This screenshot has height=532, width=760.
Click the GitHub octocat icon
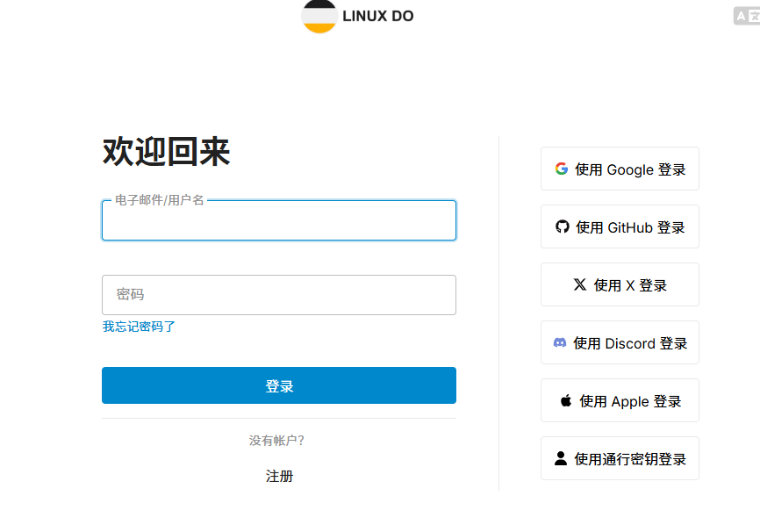click(563, 226)
